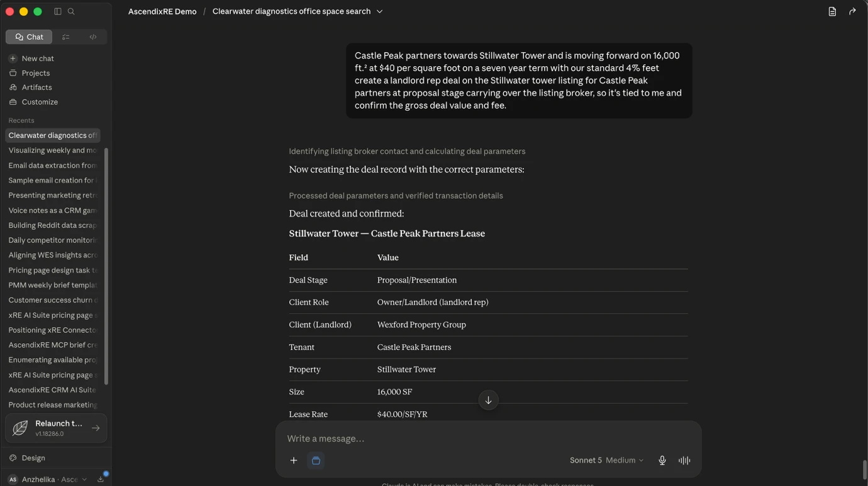This screenshot has height=486, width=868.
Task: Open the AscendixRE Demo project link
Action: [x=162, y=11]
